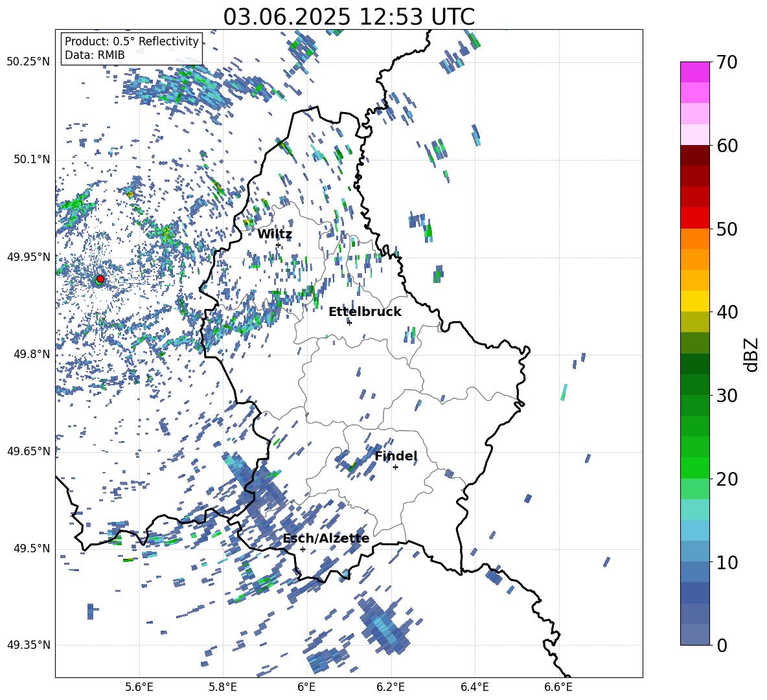Image resolution: width=767 pixels, height=700 pixels.
Task: Click the 6.4°E longitude label
Action: (x=474, y=687)
